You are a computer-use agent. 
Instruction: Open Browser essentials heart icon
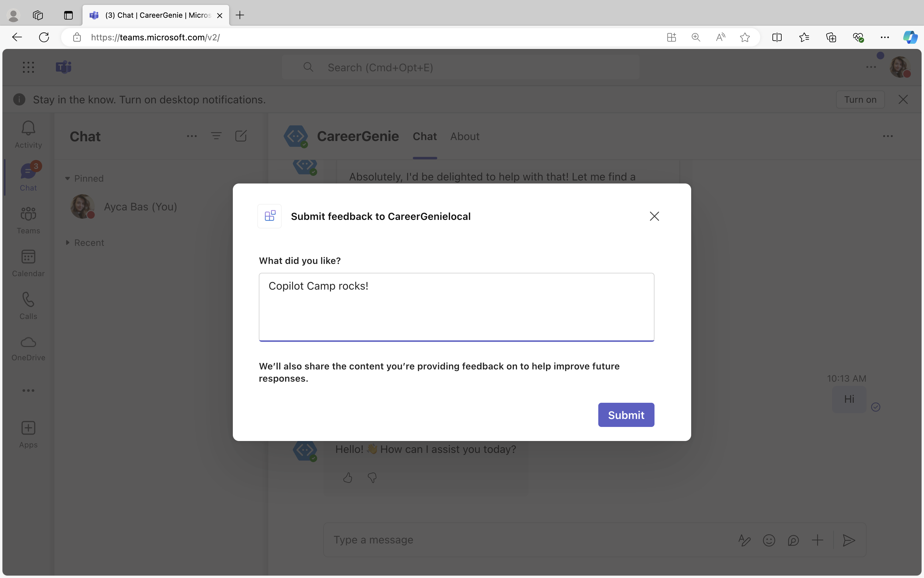pos(858,37)
